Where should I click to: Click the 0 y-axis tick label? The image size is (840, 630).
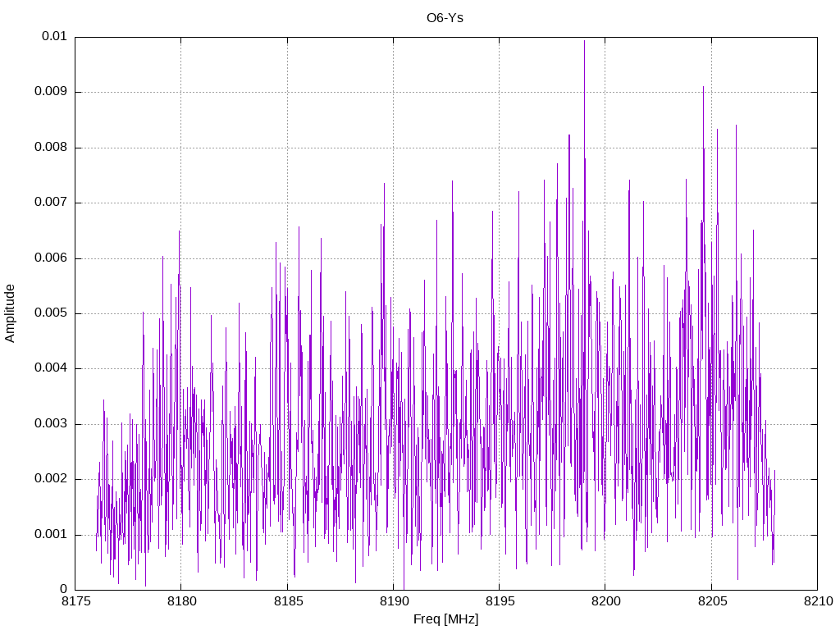click(64, 590)
